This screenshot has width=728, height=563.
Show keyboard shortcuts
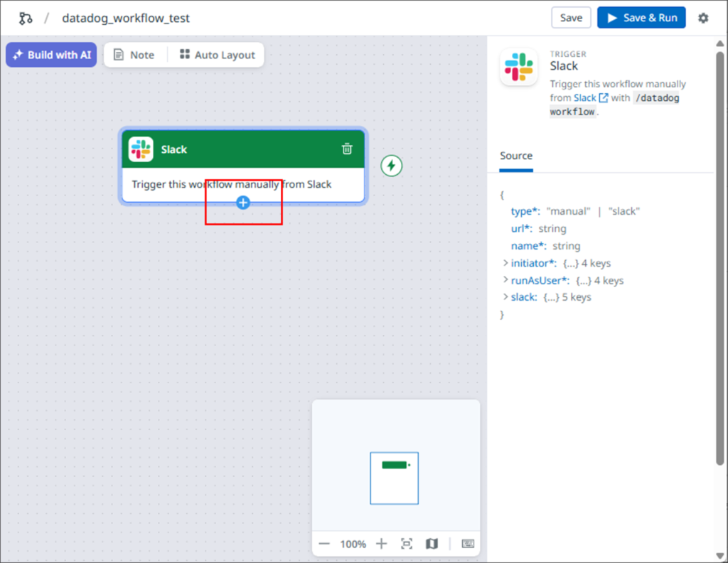[468, 544]
